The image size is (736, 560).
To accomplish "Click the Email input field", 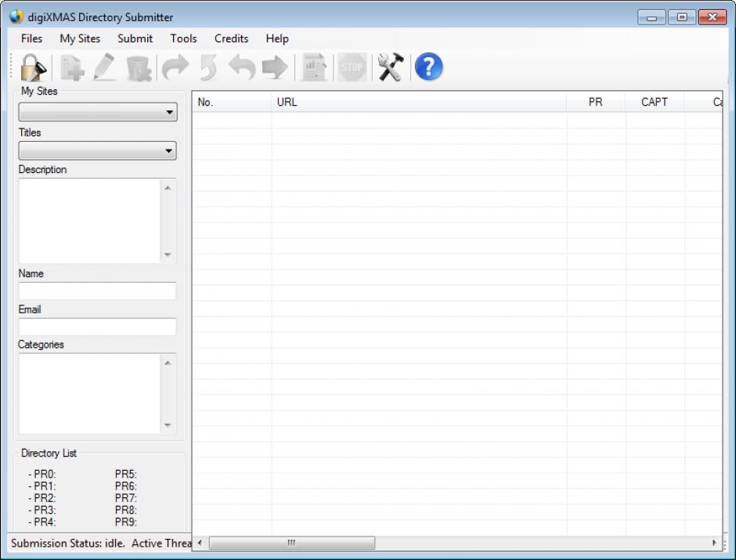I will pyautogui.click(x=97, y=327).
